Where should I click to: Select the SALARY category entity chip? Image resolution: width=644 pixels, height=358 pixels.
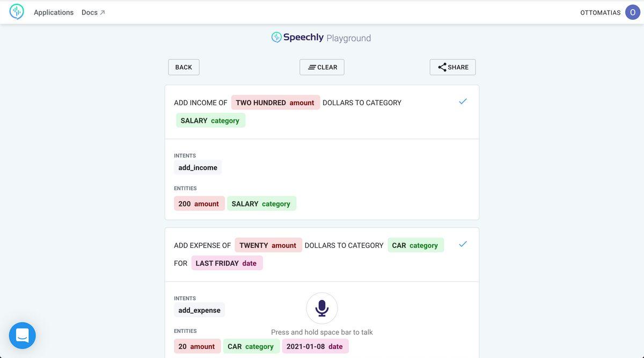pos(261,203)
